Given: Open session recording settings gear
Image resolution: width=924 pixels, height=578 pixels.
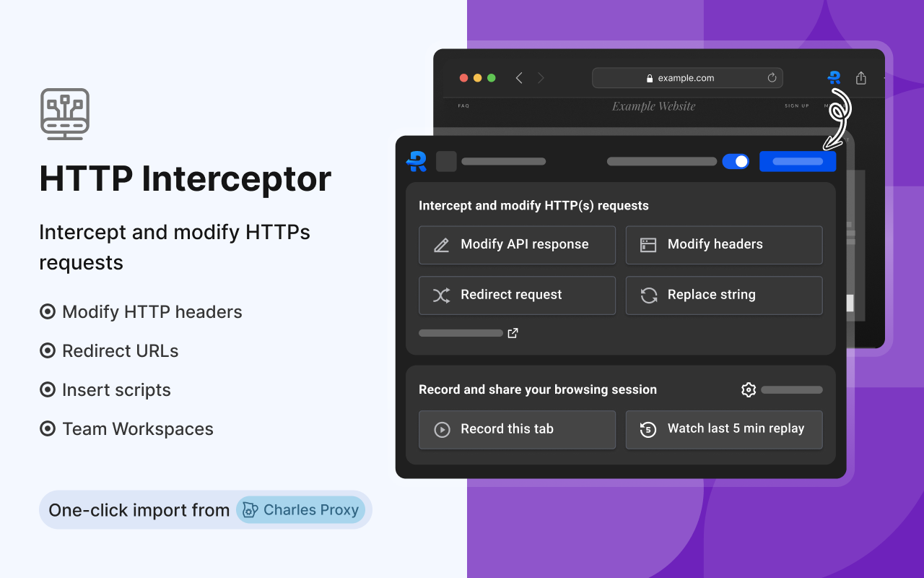Looking at the screenshot, I should tap(749, 390).
